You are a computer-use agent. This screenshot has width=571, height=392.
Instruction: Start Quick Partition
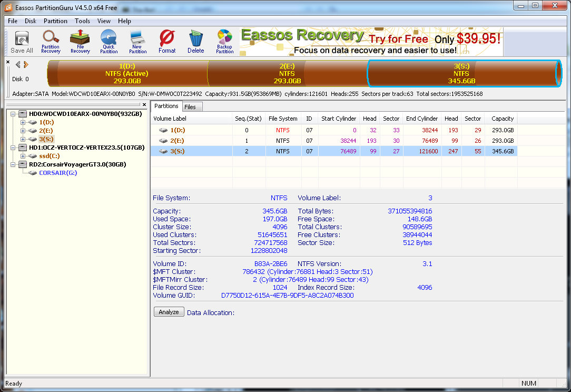coord(109,42)
